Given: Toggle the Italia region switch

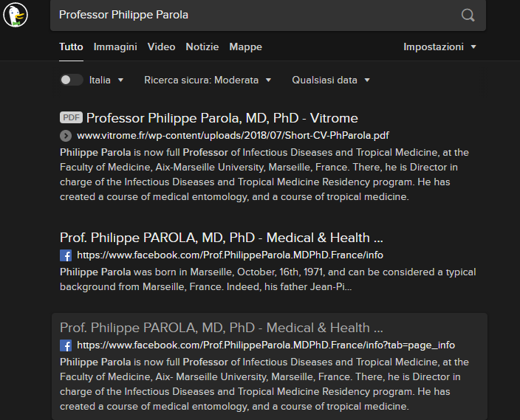Looking at the screenshot, I should pyautogui.click(x=71, y=80).
